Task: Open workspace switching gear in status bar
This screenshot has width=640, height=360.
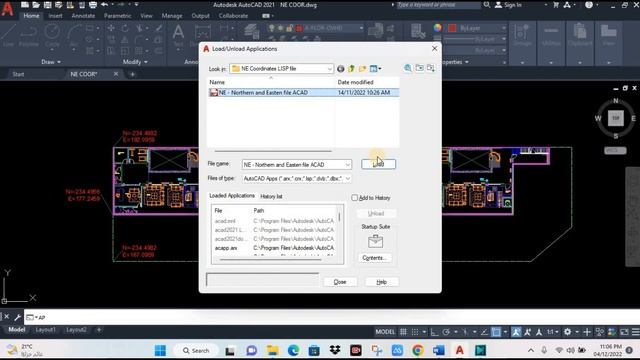Action: (567, 332)
